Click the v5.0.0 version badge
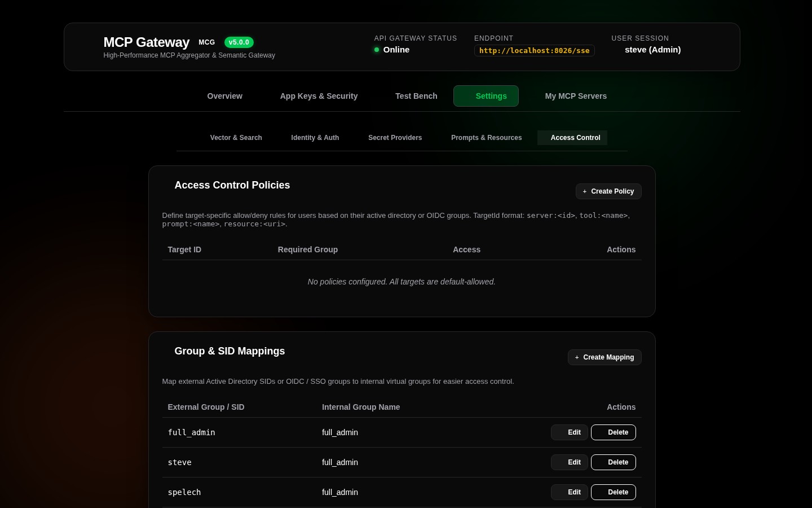Viewport: 812px width, 508px height. (x=239, y=42)
